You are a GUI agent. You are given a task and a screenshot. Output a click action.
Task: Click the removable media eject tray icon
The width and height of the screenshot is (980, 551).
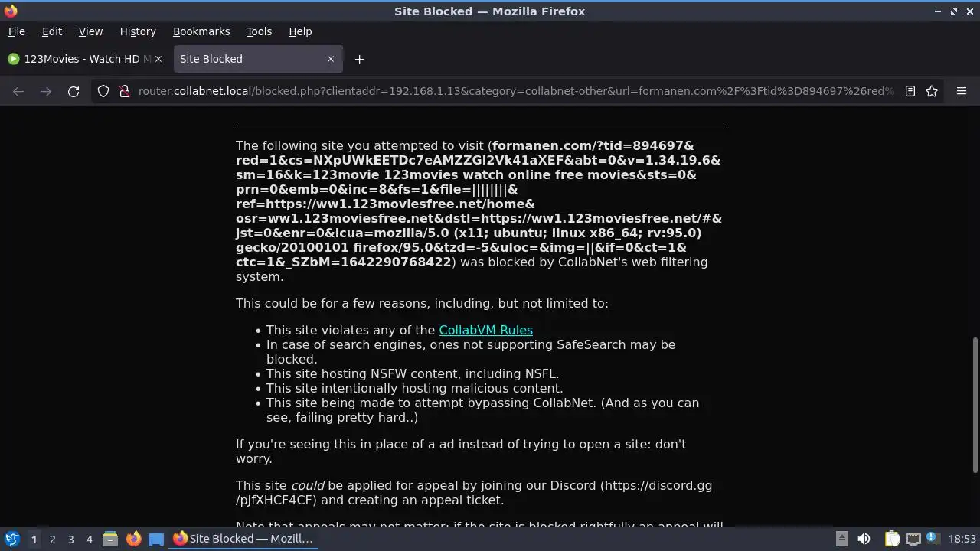841,539
